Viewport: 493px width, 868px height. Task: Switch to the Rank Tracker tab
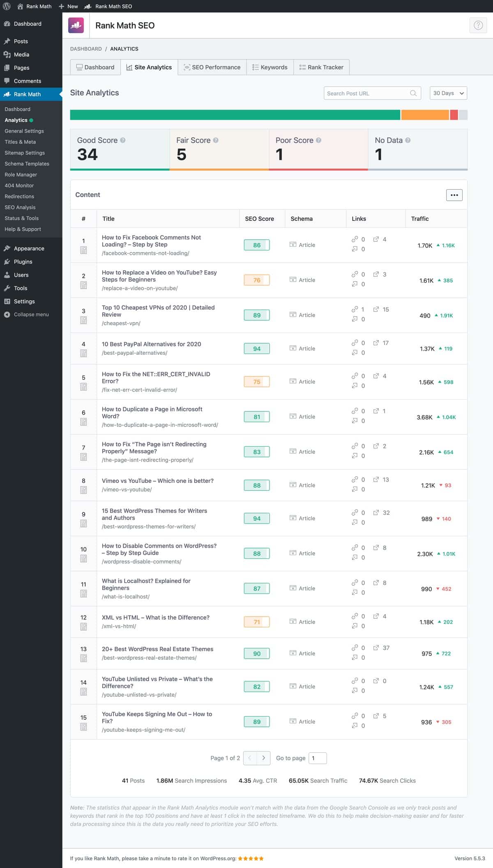coord(321,67)
